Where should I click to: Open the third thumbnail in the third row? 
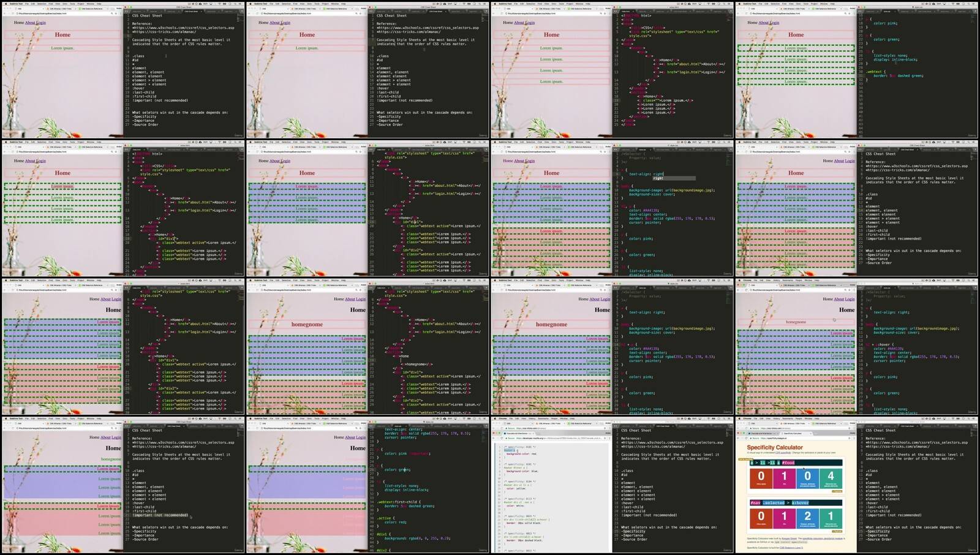point(612,347)
